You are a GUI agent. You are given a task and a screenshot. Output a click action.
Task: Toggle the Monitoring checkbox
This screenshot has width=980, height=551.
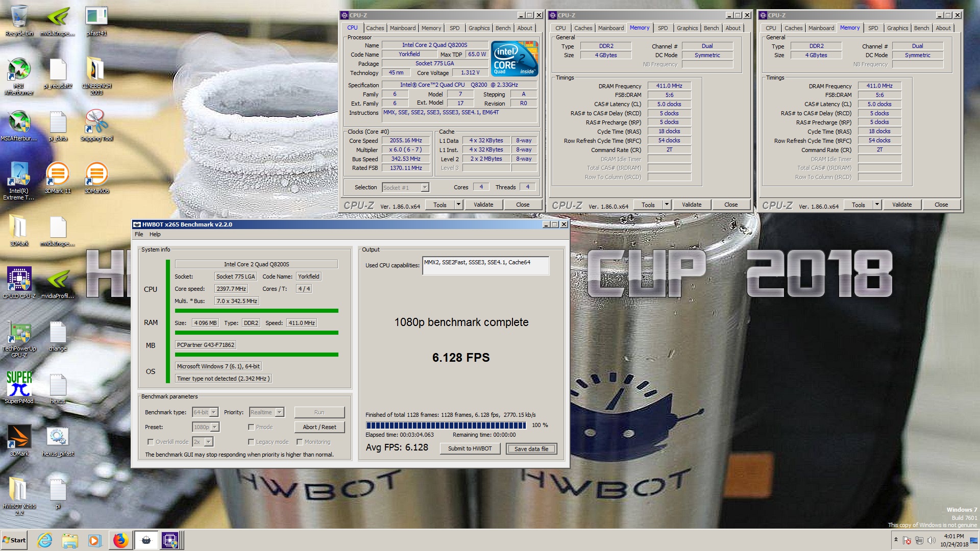click(300, 442)
